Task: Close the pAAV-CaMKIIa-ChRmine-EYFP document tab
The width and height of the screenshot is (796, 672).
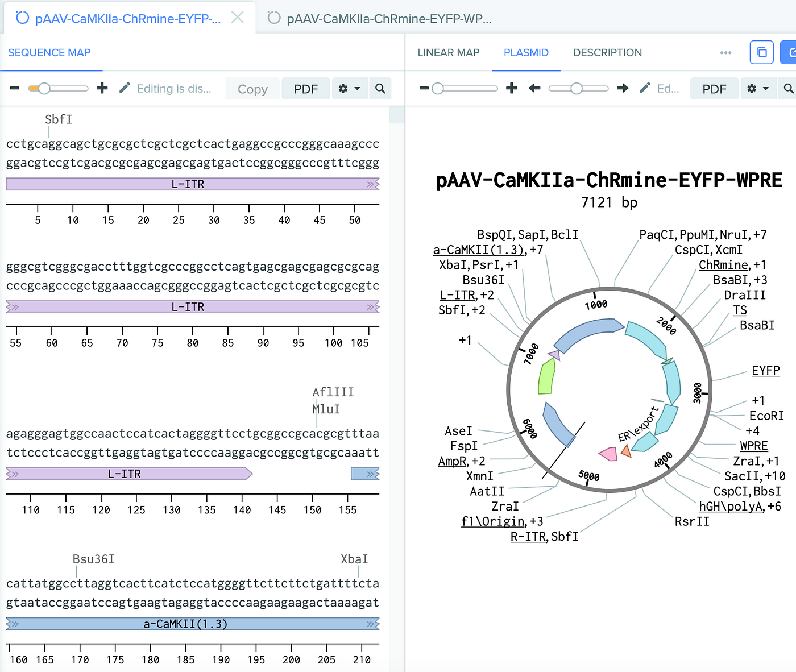Action: (238, 18)
